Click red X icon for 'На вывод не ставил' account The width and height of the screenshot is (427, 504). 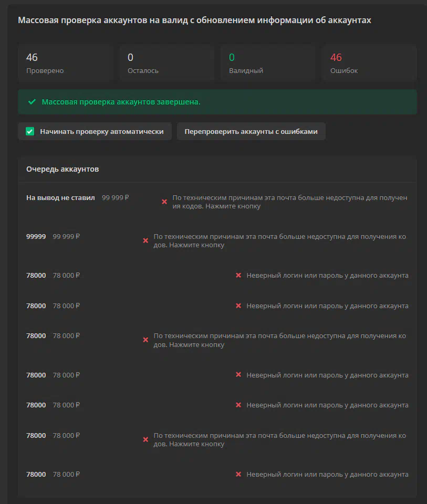pos(164,202)
